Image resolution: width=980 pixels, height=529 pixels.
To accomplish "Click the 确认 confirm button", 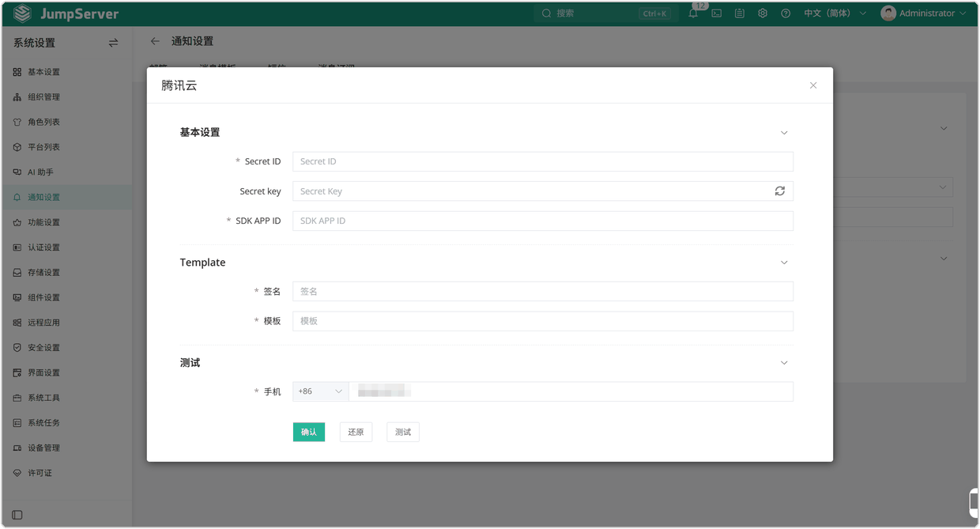I will [x=309, y=432].
